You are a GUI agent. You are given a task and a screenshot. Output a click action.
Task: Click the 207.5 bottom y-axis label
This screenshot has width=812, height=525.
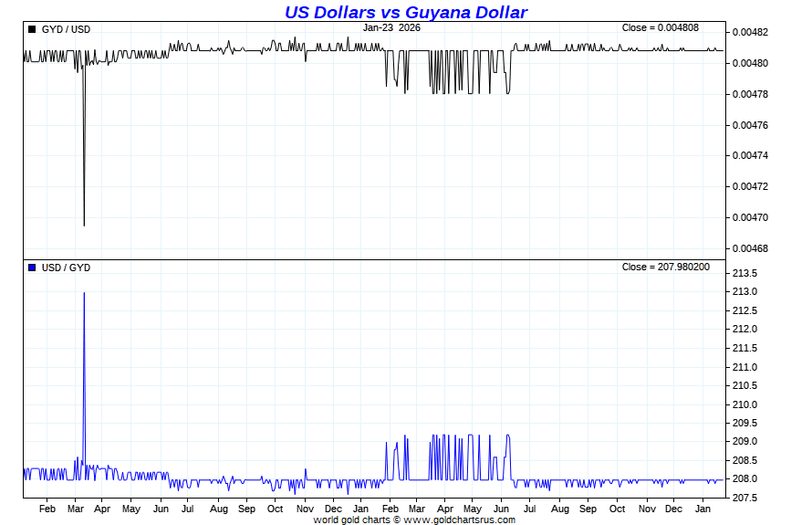click(x=744, y=498)
